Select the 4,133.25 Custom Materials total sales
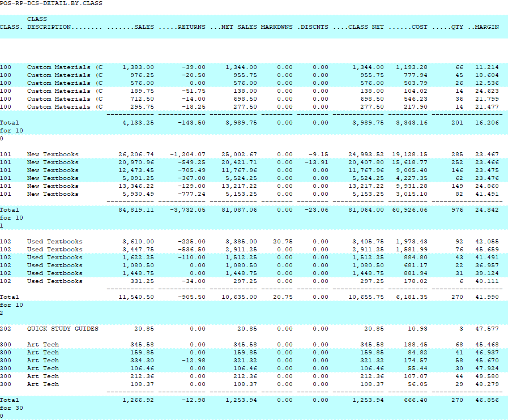This screenshot has height=420, width=508. pyautogui.click(x=138, y=123)
